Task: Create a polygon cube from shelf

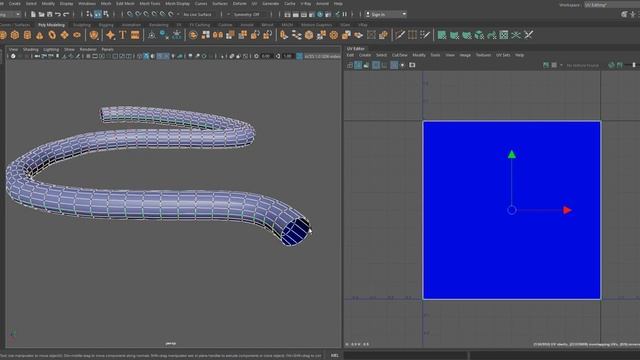Action: tap(15, 35)
